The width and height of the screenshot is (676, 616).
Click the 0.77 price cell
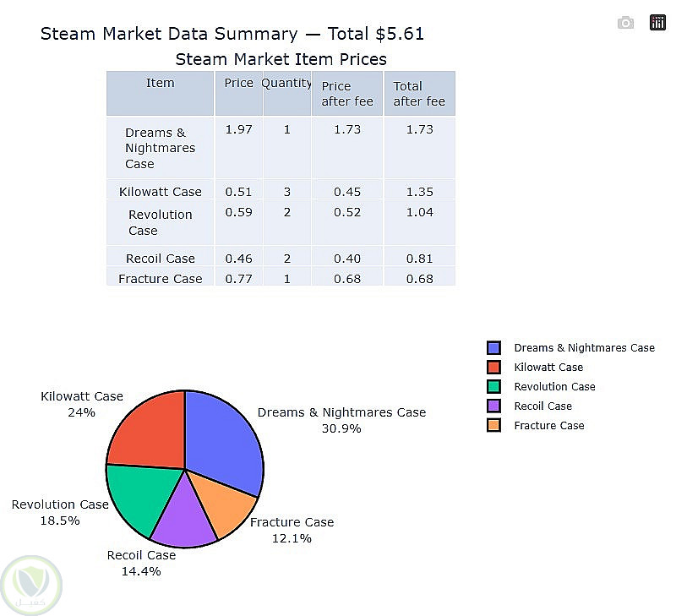(x=239, y=277)
